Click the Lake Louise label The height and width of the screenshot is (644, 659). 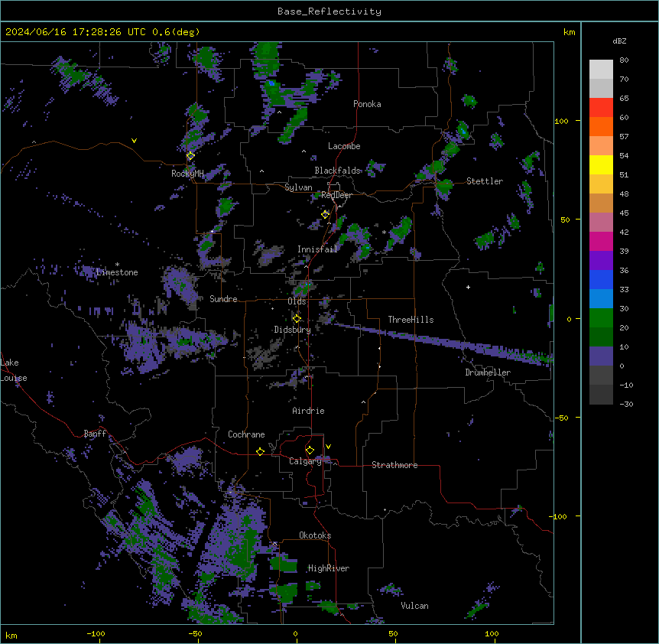14,370
